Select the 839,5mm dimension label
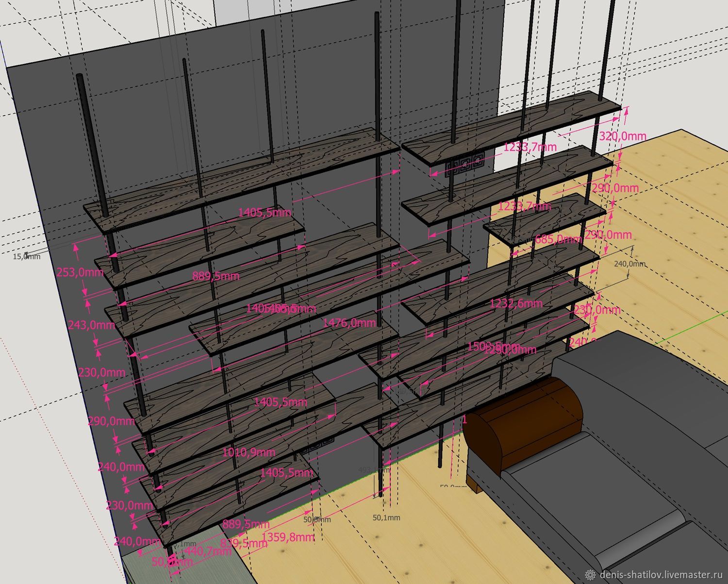Image resolution: width=728 pixels, height=584 pixels. 244,543
